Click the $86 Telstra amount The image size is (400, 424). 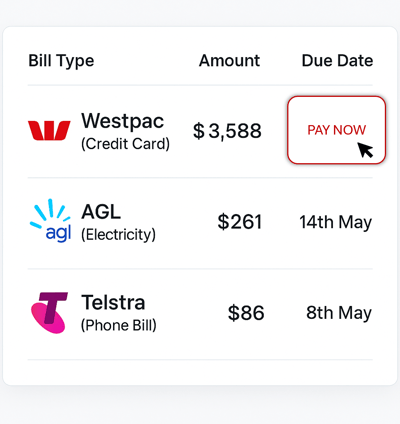246,313
